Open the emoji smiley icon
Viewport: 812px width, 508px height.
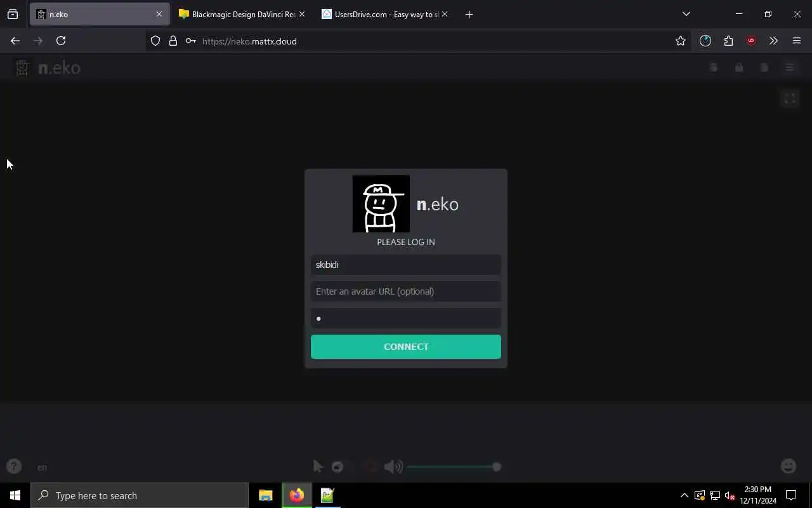(789, 466)
